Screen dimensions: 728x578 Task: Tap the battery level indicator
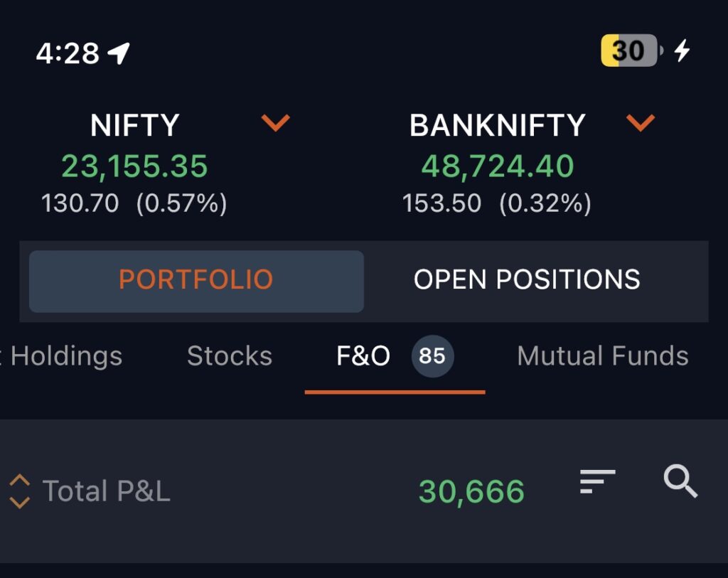(x=631, y=51)
